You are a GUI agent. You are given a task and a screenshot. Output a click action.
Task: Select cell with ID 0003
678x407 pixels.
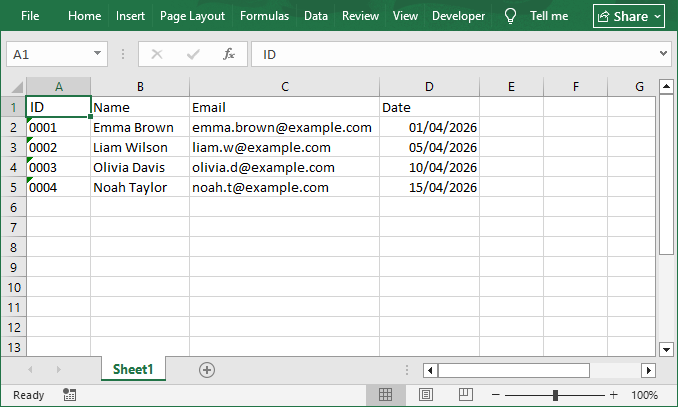tap(59, 167)
